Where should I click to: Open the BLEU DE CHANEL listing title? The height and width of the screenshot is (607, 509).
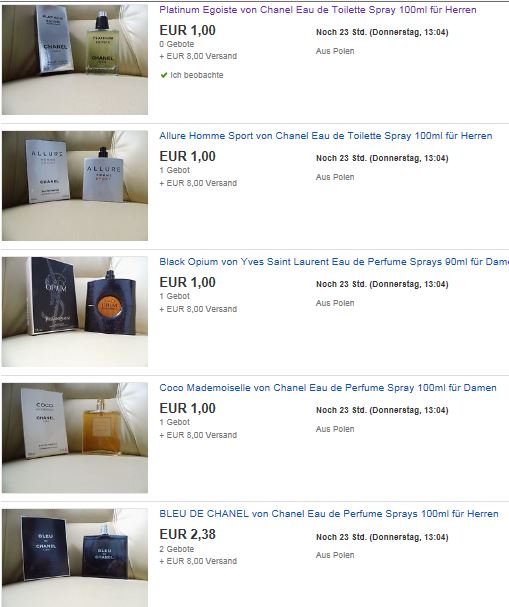tap(329, 514)
